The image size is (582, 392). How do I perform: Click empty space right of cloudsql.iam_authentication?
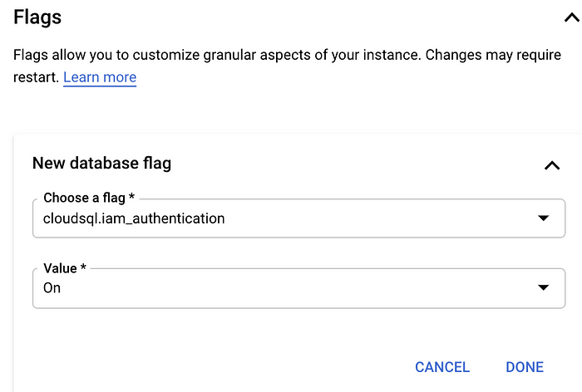[374, 220]
